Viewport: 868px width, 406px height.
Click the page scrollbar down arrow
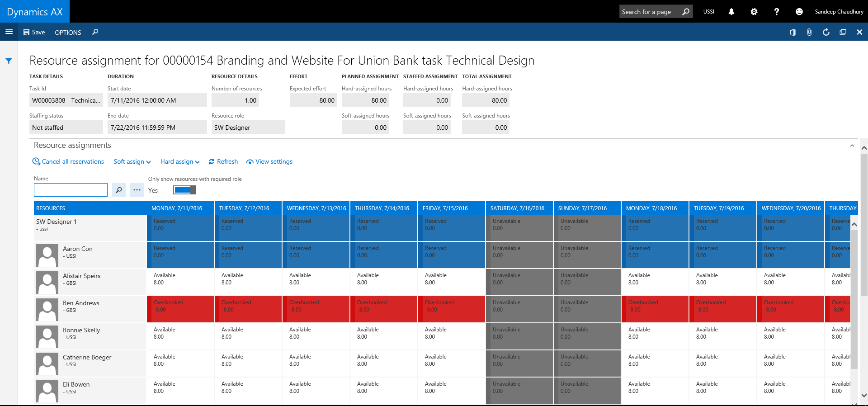pyautogui.click(x=864, y=395)
